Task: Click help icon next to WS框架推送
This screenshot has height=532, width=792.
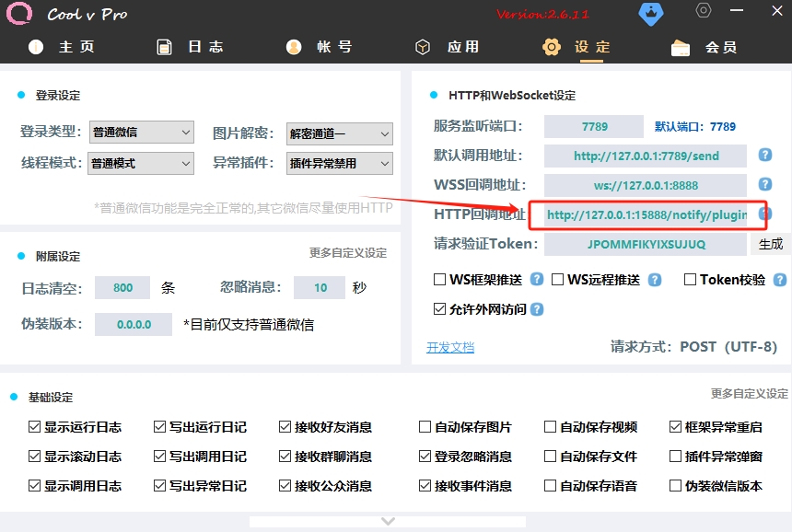Action: click(537, 280)
